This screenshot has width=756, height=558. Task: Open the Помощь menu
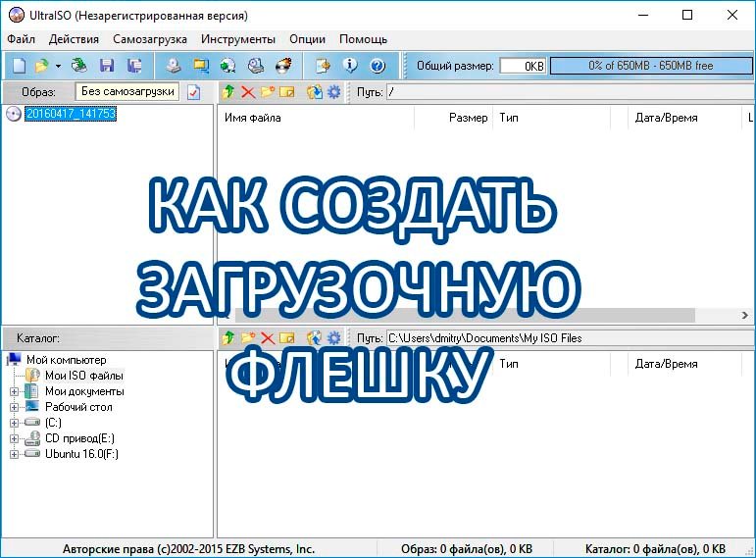[363, 39]
